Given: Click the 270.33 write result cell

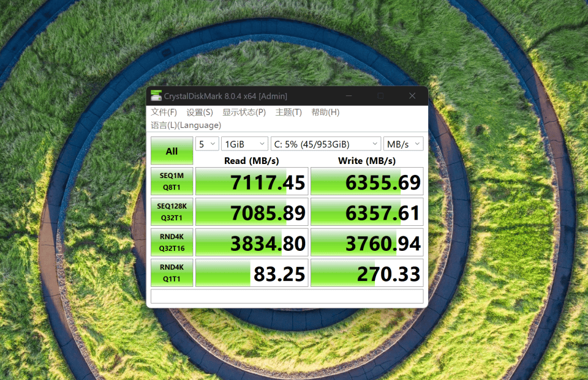Looking at the screenshot, I should (366, 274).
